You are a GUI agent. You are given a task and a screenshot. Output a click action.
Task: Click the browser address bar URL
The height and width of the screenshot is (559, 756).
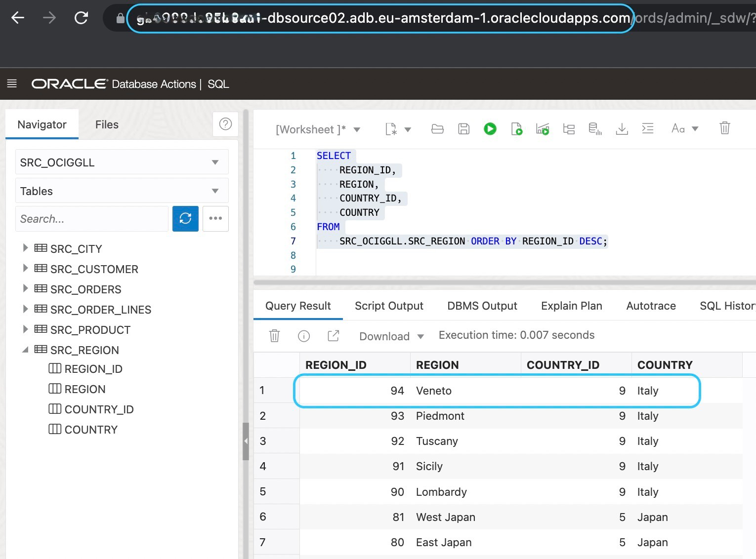[380, 18]
